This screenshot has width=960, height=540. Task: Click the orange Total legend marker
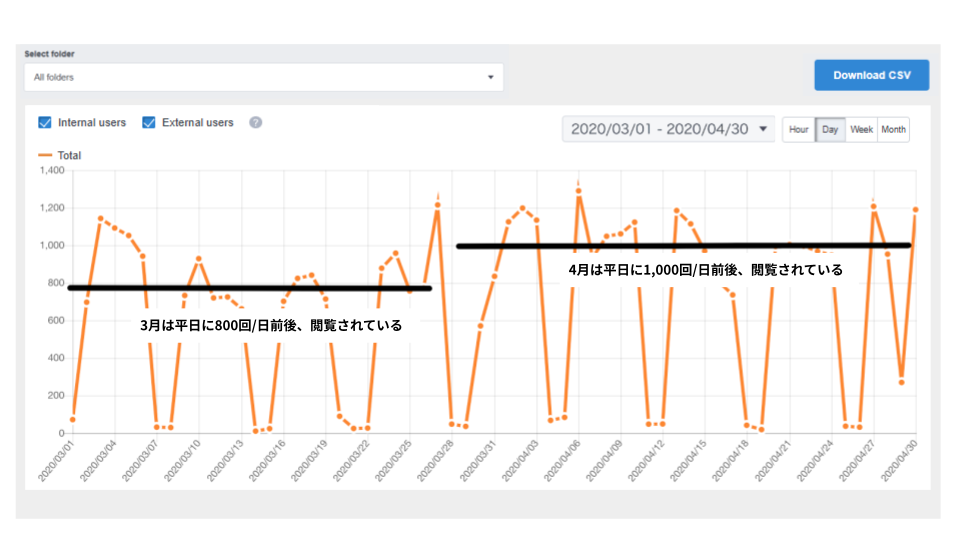tap(44, 156)
